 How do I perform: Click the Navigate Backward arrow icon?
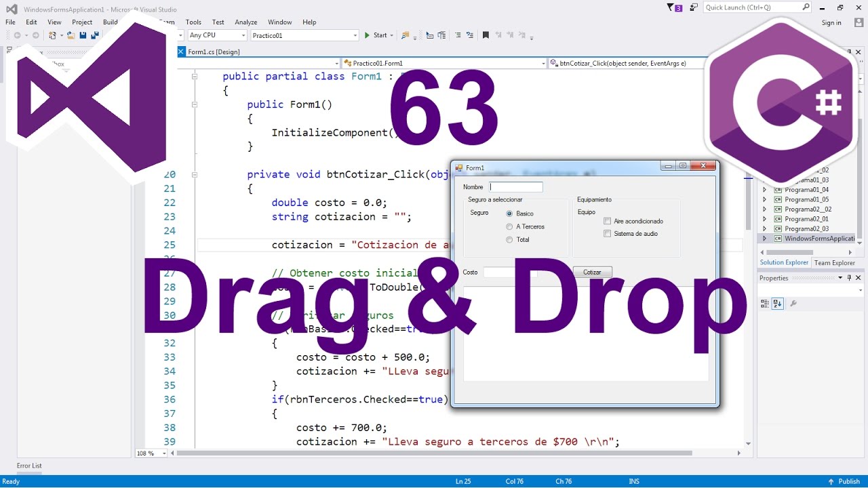17,35
